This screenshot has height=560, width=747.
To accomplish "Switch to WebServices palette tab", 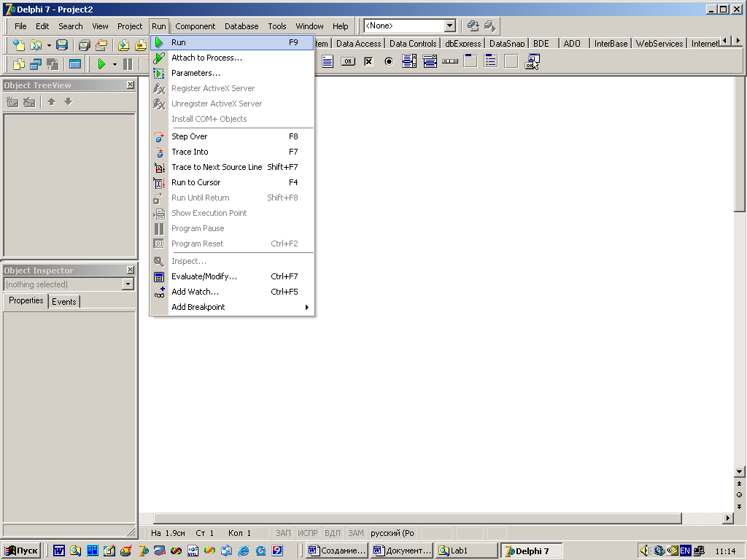I will (659, 43).
